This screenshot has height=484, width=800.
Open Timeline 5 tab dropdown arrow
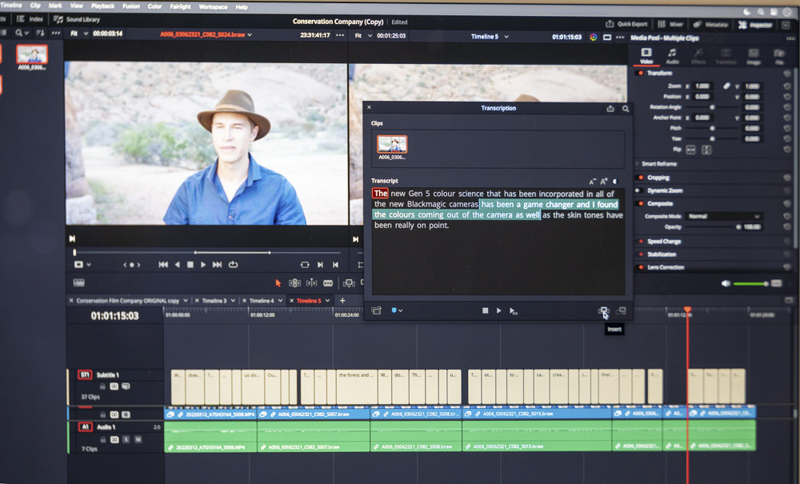(328, 301)
